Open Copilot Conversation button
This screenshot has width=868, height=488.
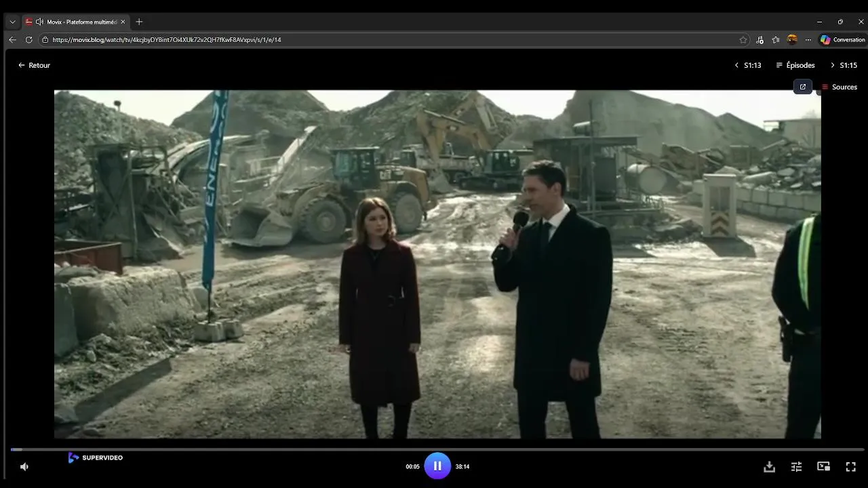(x=843, y=40)
